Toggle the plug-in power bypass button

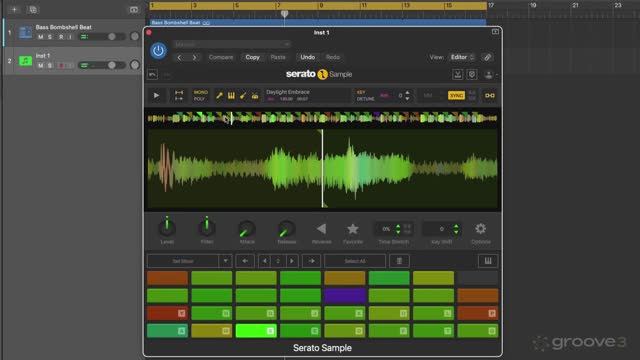[158, 51]
